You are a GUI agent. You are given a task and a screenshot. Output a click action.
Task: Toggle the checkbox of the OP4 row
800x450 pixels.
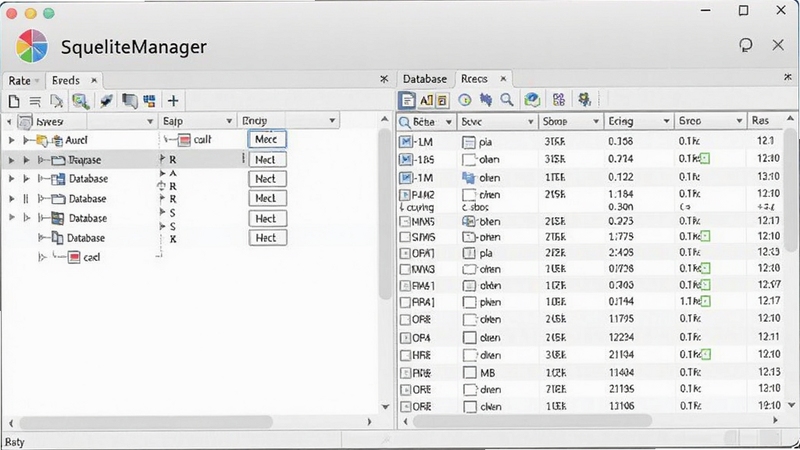[x=405, y=338]
